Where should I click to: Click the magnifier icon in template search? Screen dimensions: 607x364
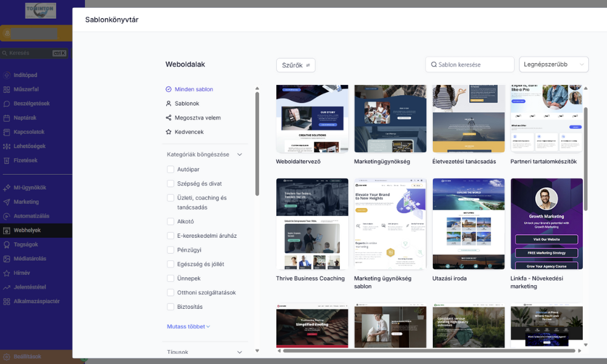[x=434, y=65]
